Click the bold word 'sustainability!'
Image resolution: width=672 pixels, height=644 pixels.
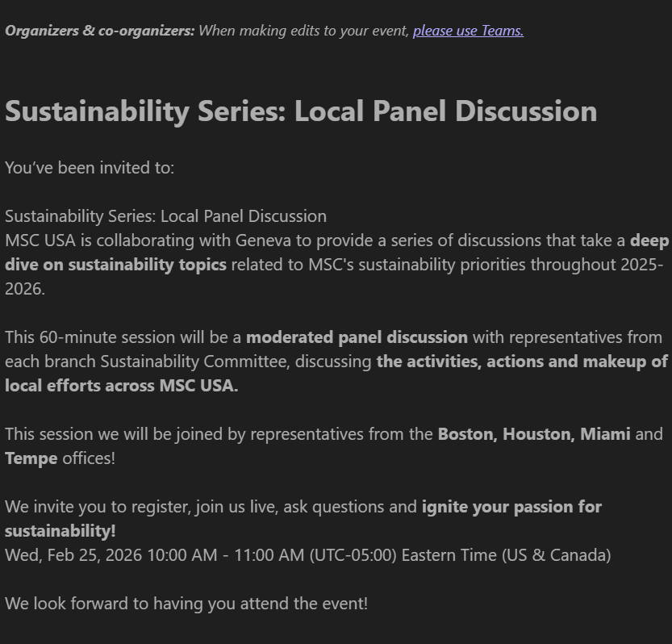61,531
